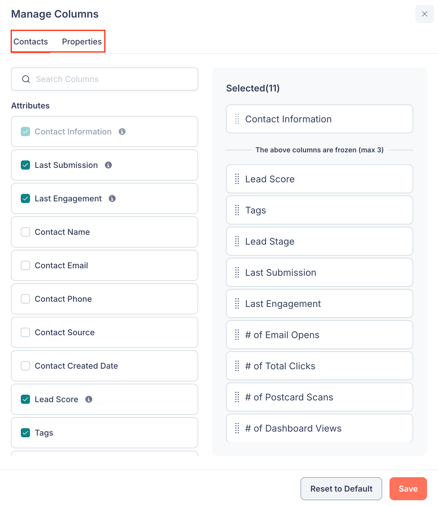Click the info icon beside Lead Score attribute
438x506 pixels.
[x=89, y=399]
